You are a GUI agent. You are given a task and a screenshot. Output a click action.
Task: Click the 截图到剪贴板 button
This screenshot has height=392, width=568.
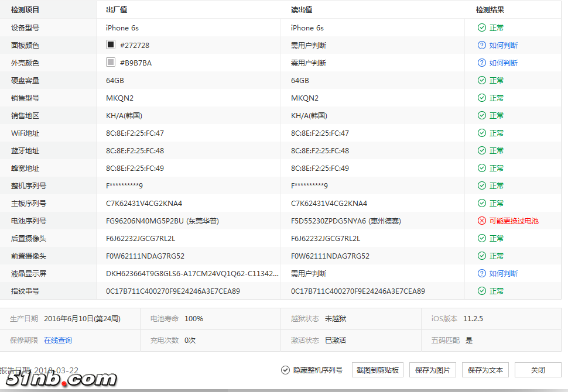378,370
